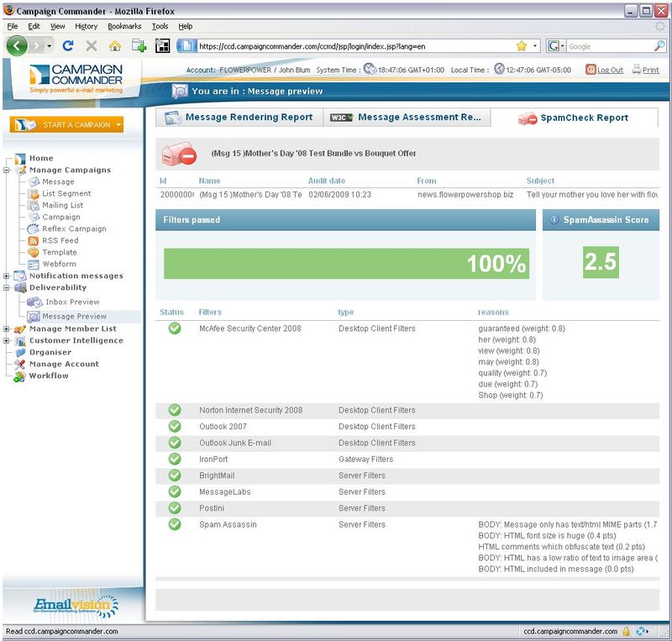The image size is (672, 641).
Task: Click the RSS Feed orange icon
Action: click(x=34, y=241)
